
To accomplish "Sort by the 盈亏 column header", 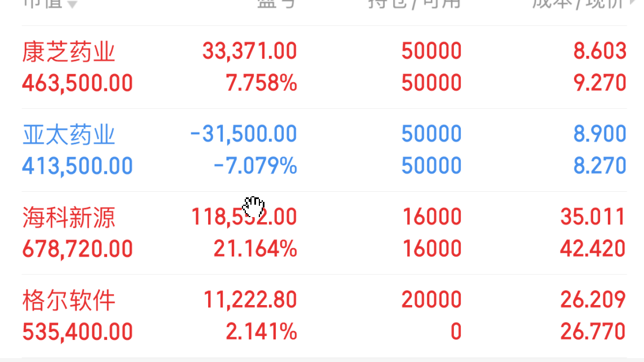I will [276, 4].
